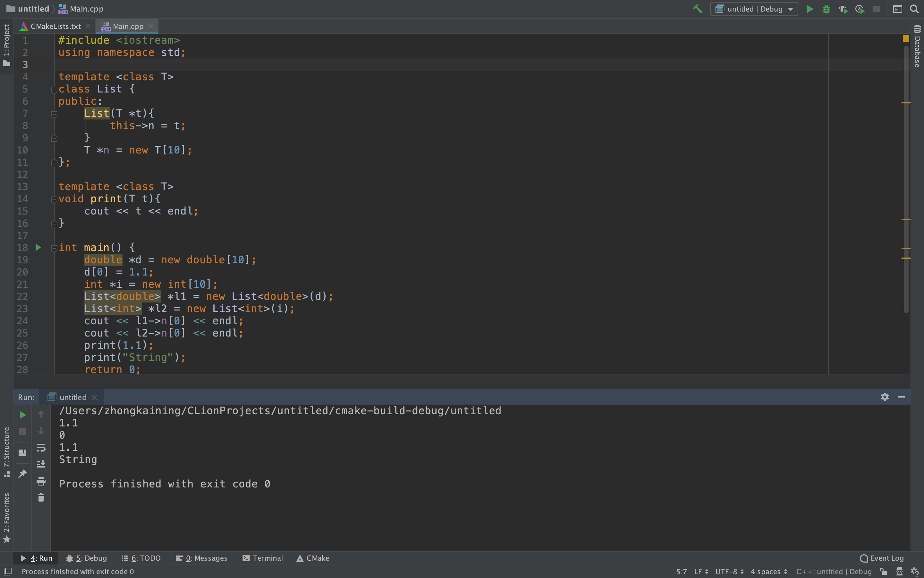Image resolution: width=924 pixels, height=578 pixels.
Task: Click editor vertical scrollbar
Action: tap(906, 180)
